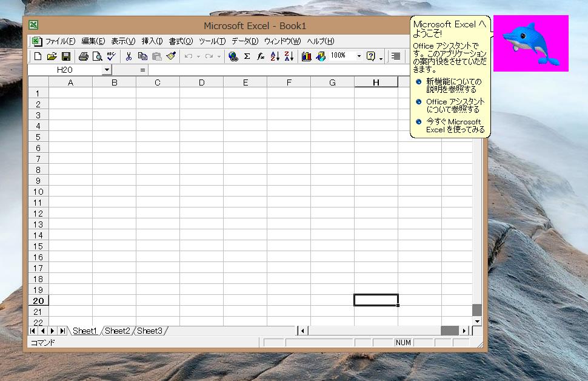Click the Print icon in toolbar
The image size is (588, 381).
[83, 56]
